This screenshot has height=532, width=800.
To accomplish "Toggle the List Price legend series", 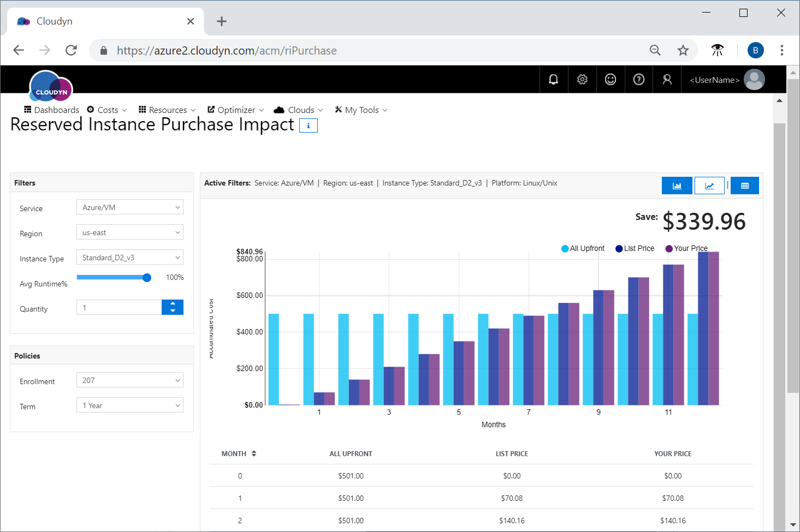I will point(635,248).
